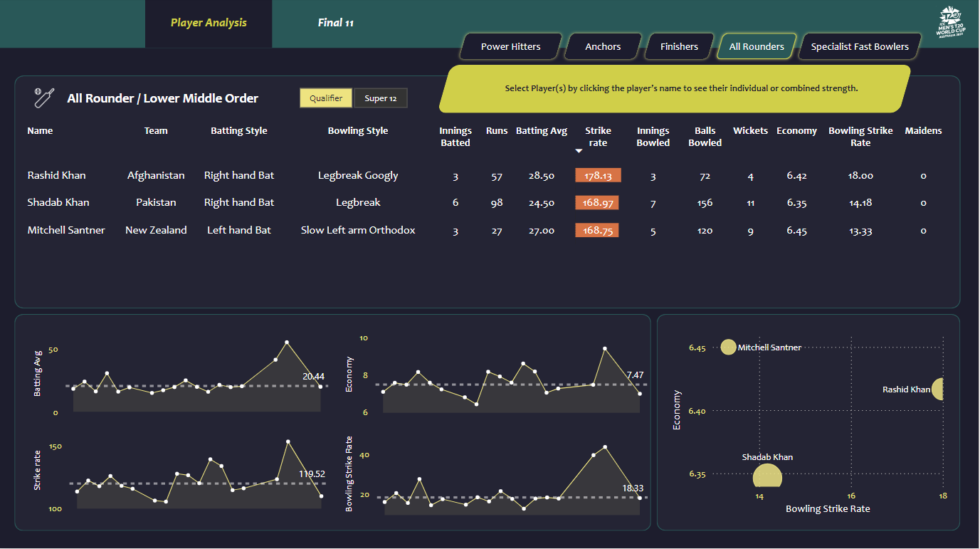Sort by Balls Bowled column header
Viewport: 980px width, 549px height.
pos(705,137)
